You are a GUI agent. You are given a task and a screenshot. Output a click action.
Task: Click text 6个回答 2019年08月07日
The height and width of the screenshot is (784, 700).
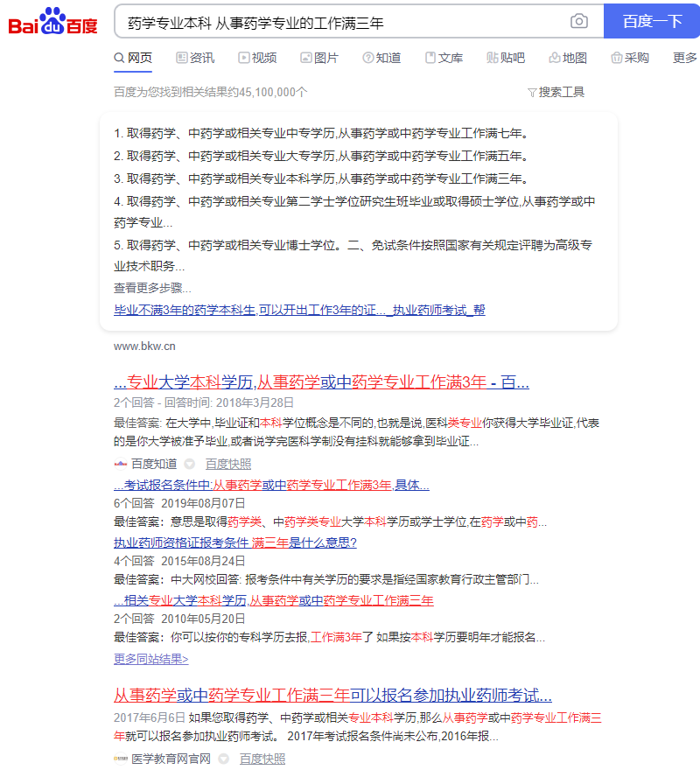tap(179, 503)
